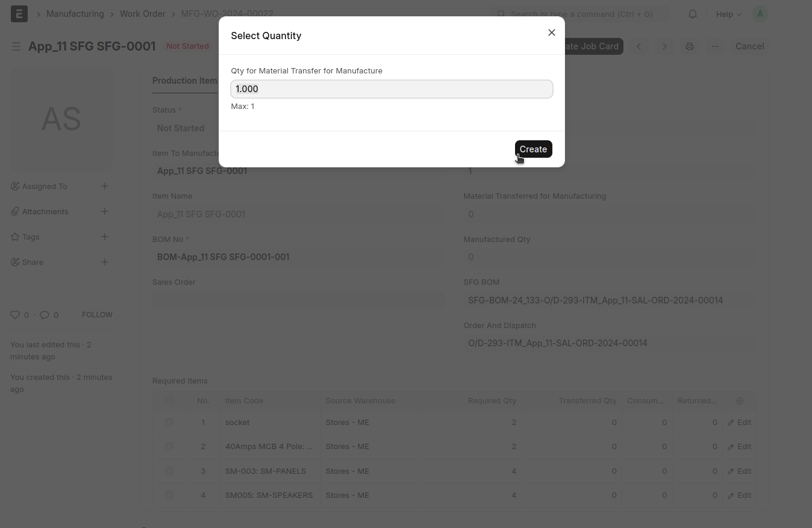Check the socket row checkbox
The width and height of the screenshot is (812, 528).
tap(169, 423)
